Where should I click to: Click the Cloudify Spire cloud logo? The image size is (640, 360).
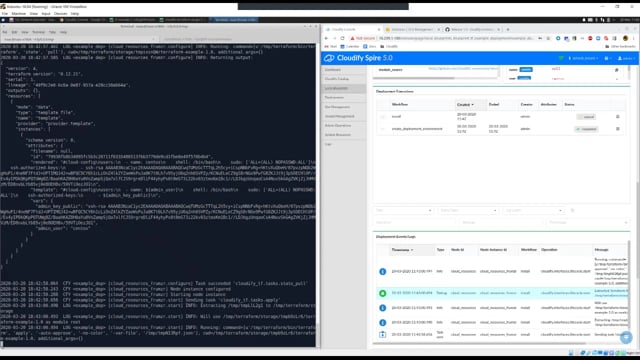(x=329, y=58)
